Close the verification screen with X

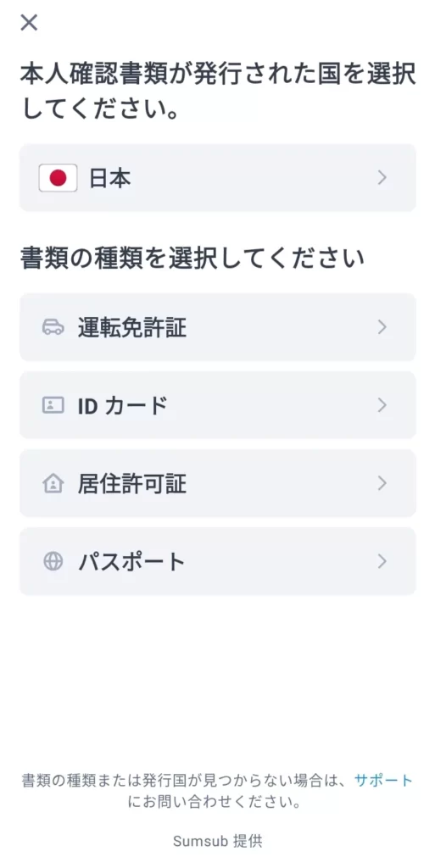click(29, 23)
